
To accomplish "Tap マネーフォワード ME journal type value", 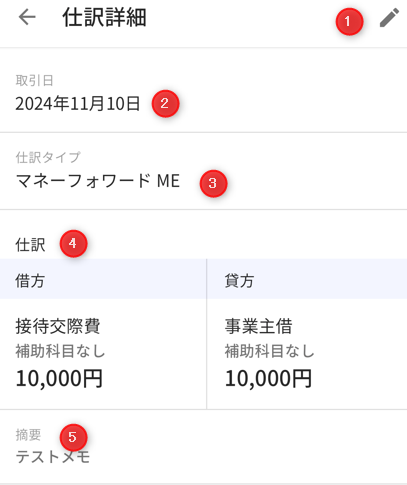I will (98, 181).
